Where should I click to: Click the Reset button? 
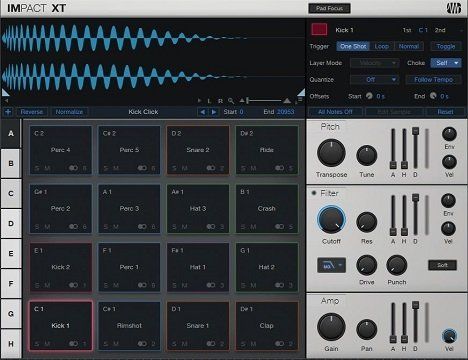pos(445,112)
